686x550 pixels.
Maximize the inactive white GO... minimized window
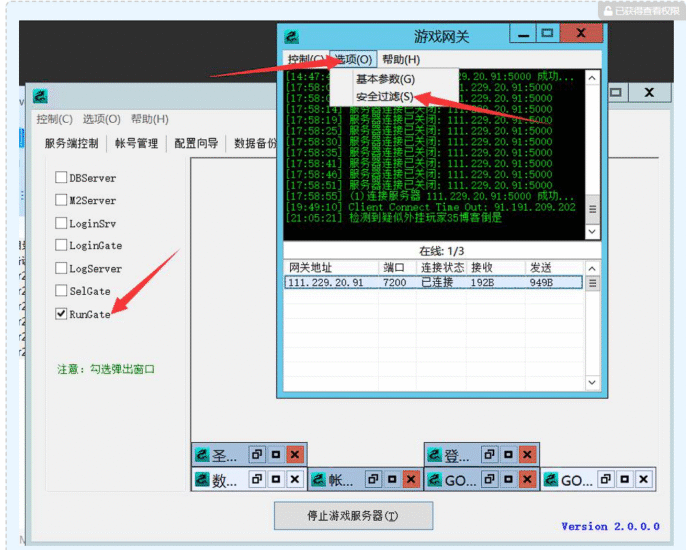(x=625, y=480)
